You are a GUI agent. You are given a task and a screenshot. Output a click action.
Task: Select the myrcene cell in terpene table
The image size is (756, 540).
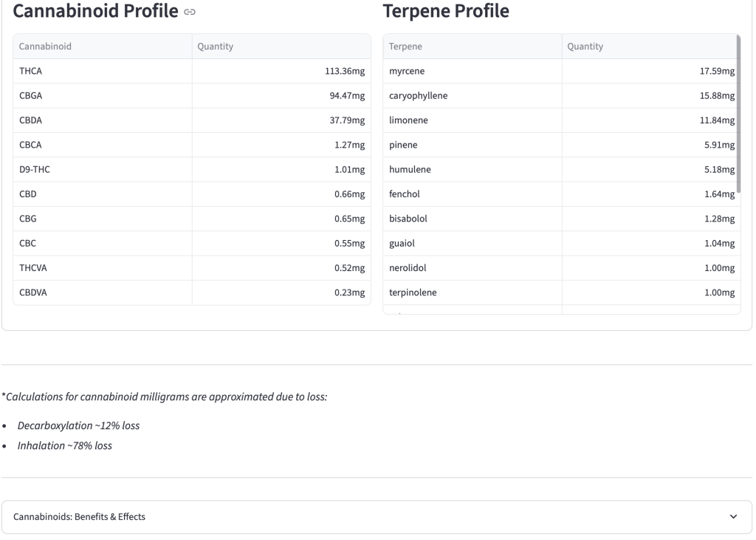472,72
